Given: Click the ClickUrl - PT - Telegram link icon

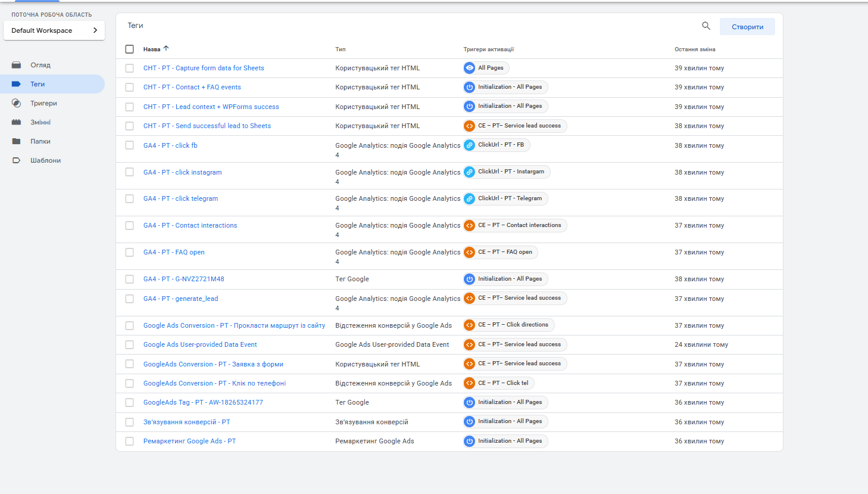Looking at the screenshot, I should [470, 198].
